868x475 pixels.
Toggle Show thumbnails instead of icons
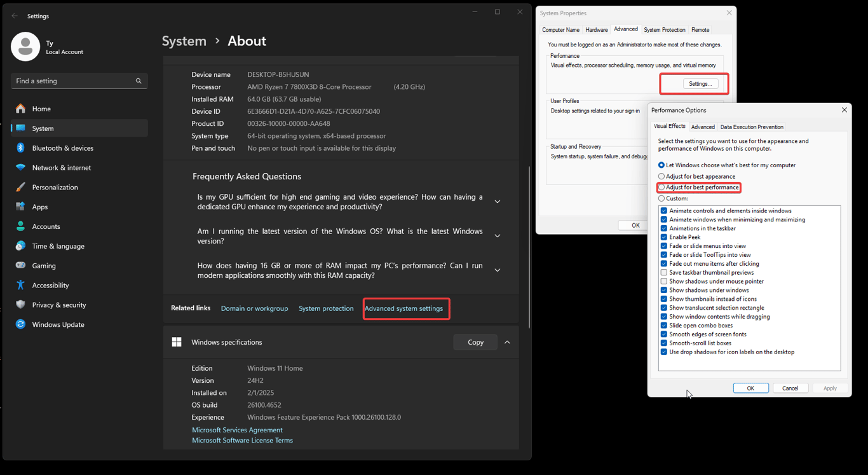[x=664, y=299]
